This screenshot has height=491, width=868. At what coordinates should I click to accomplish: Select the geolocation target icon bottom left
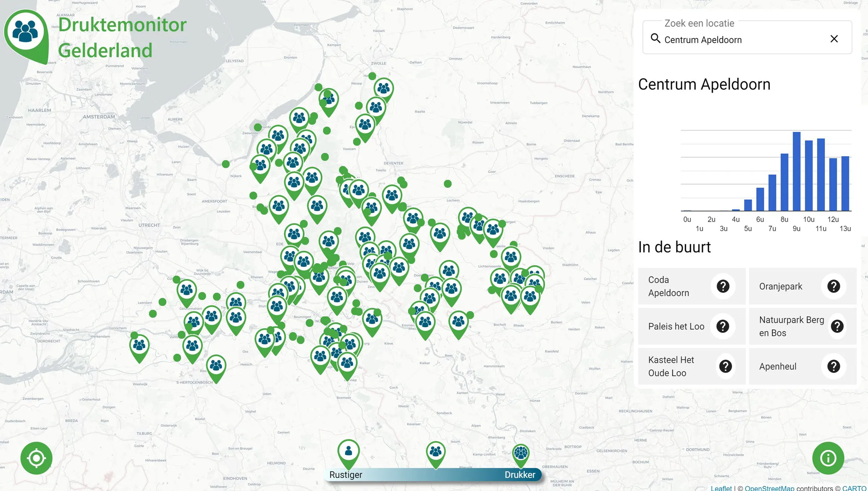(36, 458)
